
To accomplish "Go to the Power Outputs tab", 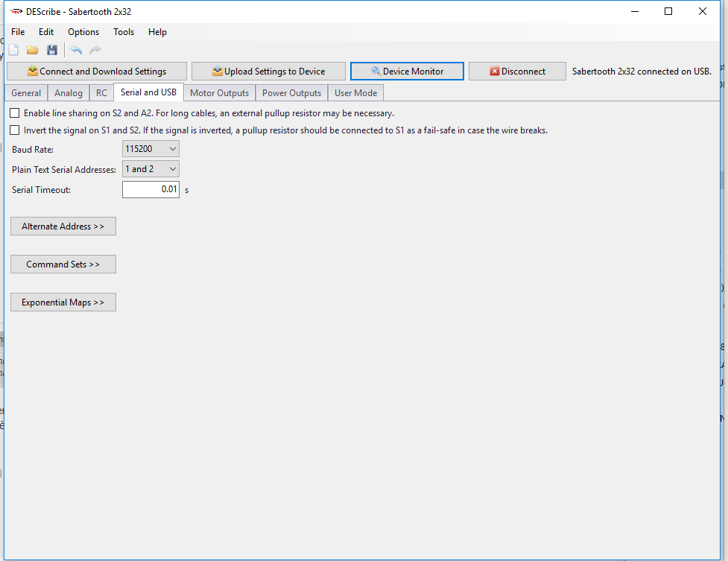I will pos(291,93).
